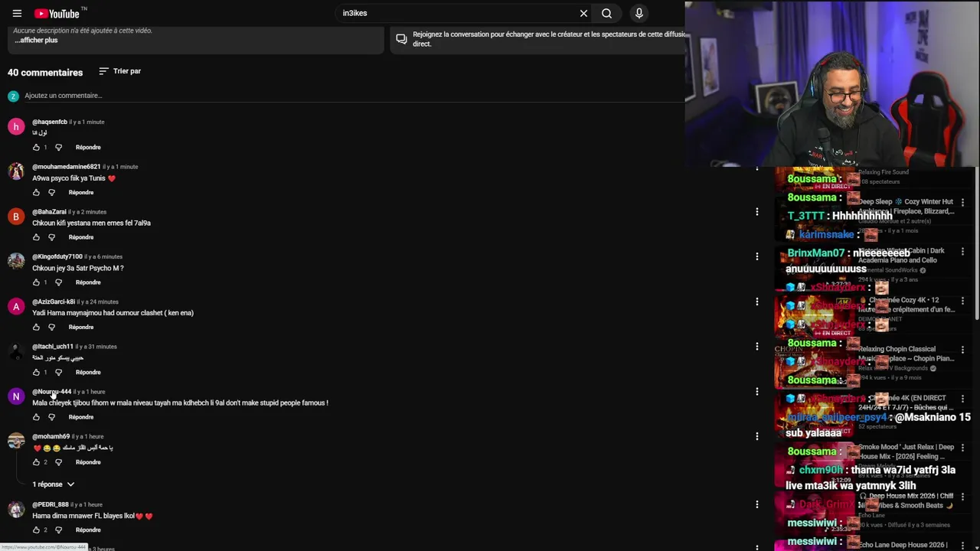Image resolution: width=980 pixels, height=551 pixels.
Task: Reply to @Nourou-444's comment
Action: (x=81, y=417)
